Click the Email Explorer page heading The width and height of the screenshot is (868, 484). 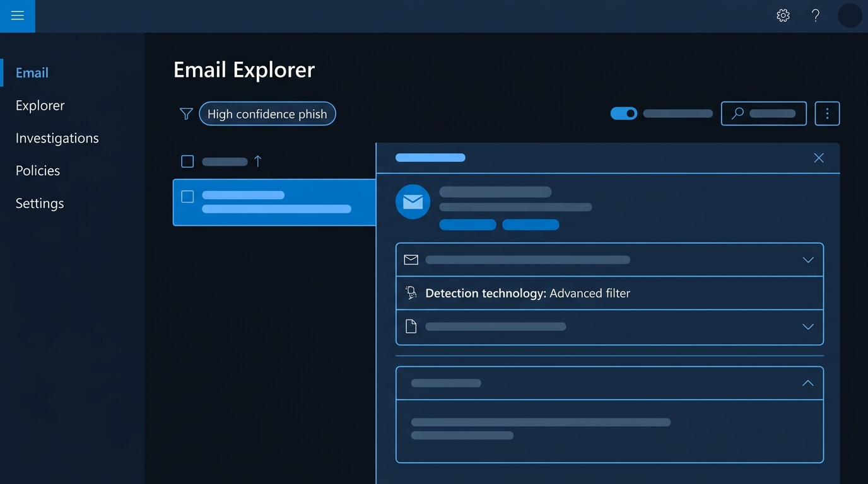point(244,70)
